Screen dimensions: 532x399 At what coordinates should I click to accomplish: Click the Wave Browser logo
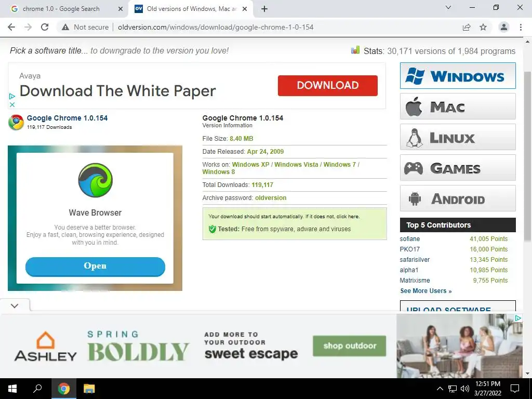pyautogui.click(x=96, y=180)
